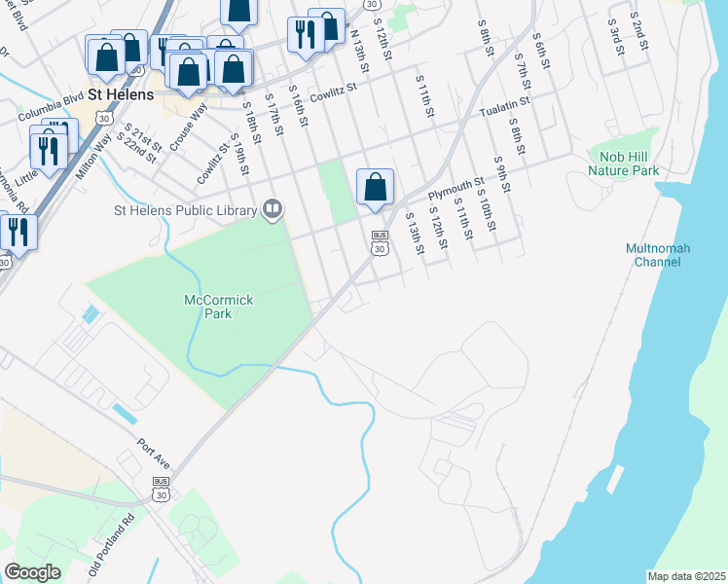Image resolution: width=728 pixels, height=584 pixels.
Task: Click the Route 30 shield near Columbia Blvd
Action: coord(104,118)
